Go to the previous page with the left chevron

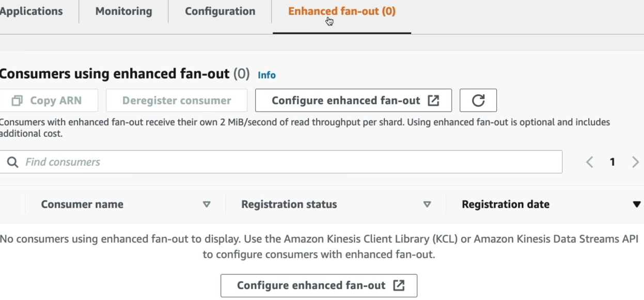pos(590,162)
